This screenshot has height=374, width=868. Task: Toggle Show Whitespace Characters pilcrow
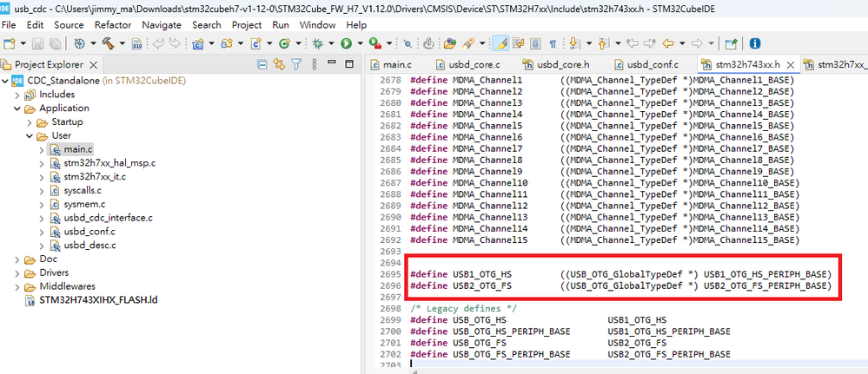(553, 43)
